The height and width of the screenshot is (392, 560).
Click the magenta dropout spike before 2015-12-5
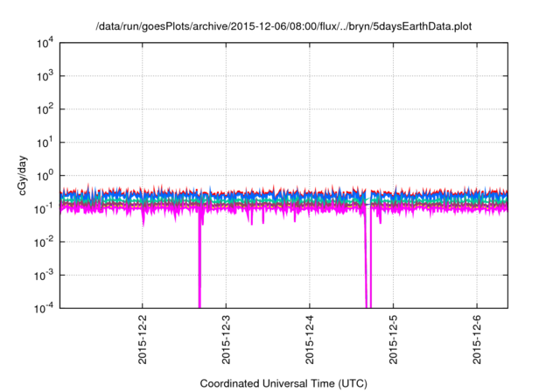point(368,261)
